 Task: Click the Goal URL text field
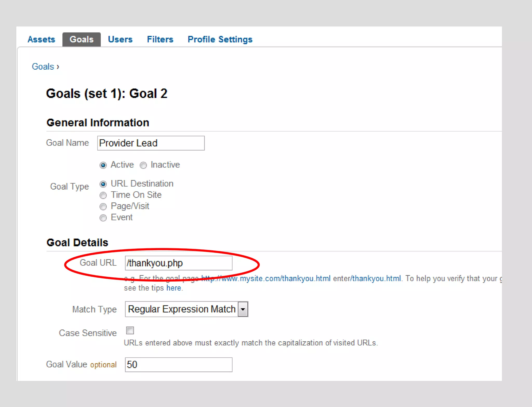178,263
